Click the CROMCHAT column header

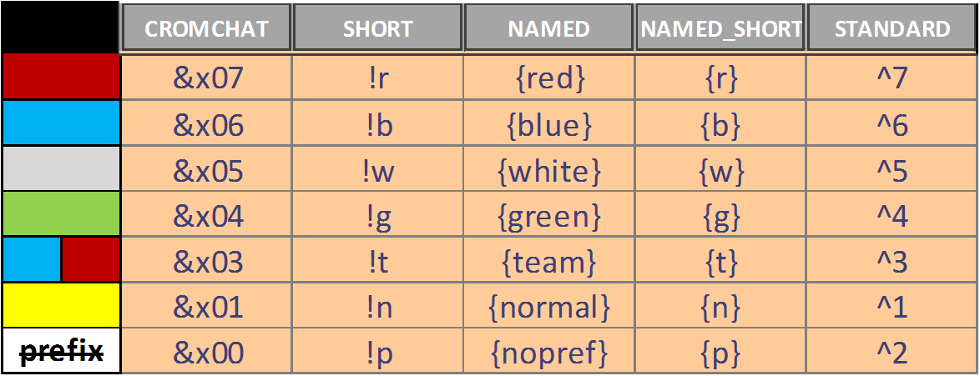point(206,28)
